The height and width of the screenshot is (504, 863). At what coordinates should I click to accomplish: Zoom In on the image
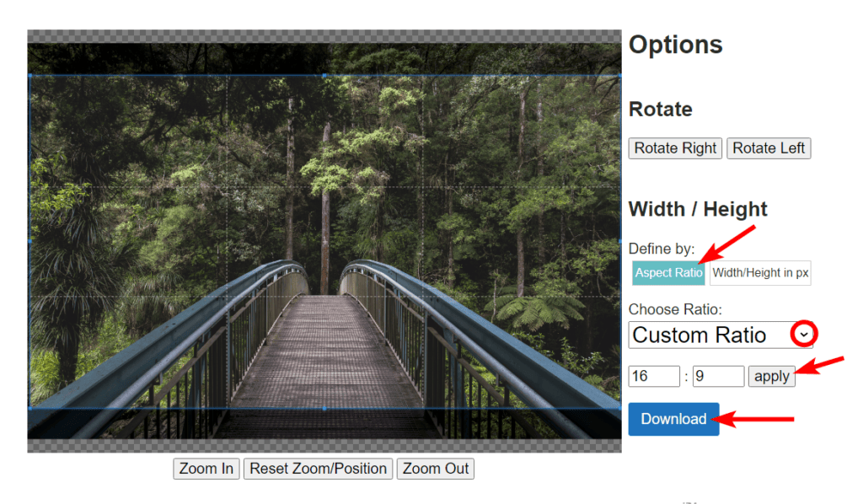pos(206,469)
